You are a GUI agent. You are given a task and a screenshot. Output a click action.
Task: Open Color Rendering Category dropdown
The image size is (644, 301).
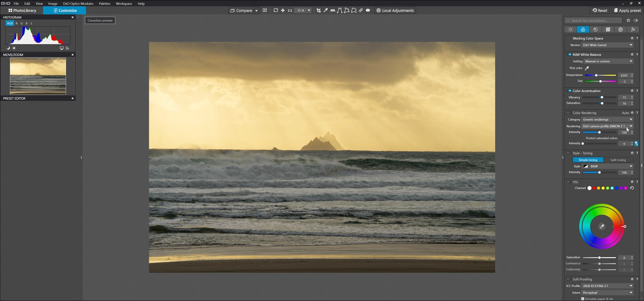pyautogui.click(x=607, y=120)
